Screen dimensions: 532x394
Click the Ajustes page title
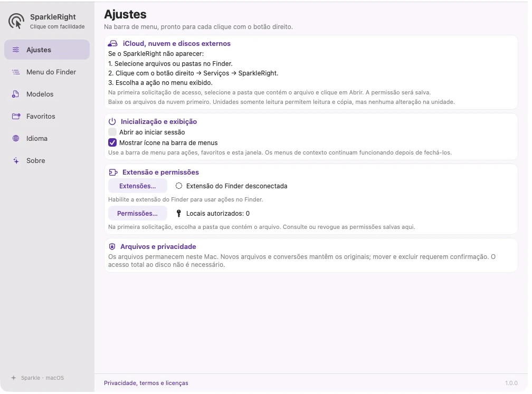[125, 14]
